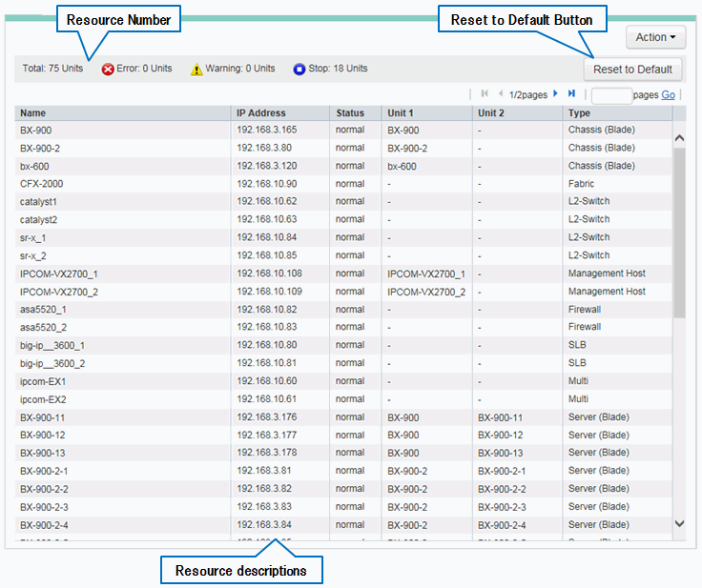Go to first page arrow icon
Screen dimensions: 702x588
point(485,93)
